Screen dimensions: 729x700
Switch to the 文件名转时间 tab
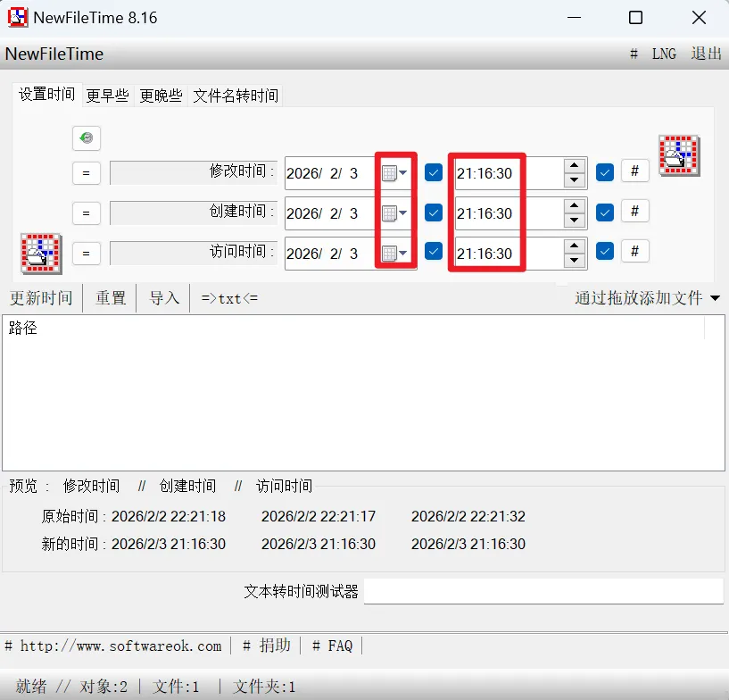tap(236, 96)
